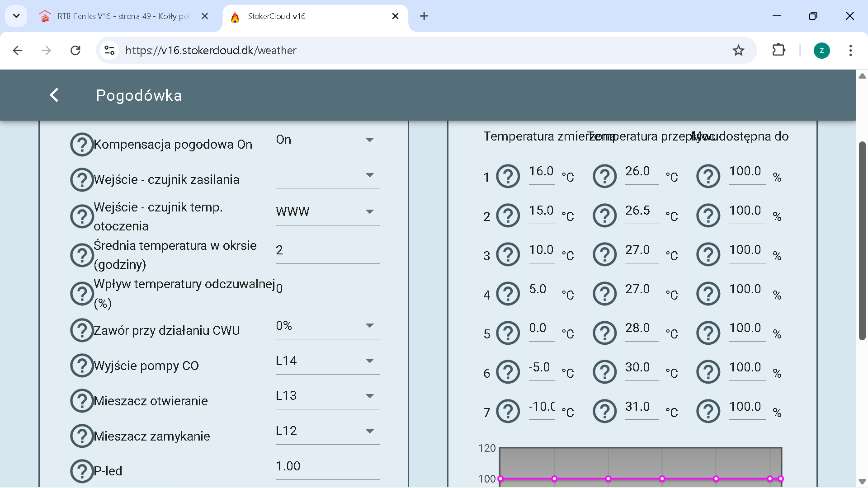Click help icon next to Mieszacz otwieranie

point(82,401)
